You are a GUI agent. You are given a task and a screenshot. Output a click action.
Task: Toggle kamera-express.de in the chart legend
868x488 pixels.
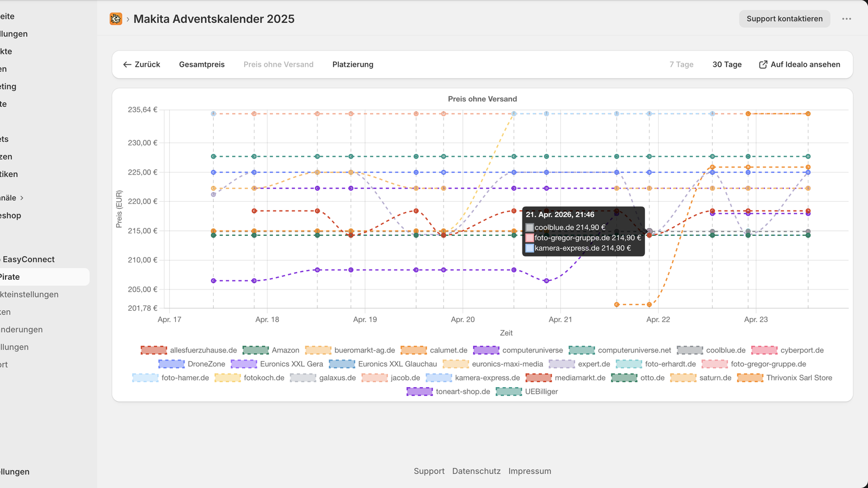[473, 378]
